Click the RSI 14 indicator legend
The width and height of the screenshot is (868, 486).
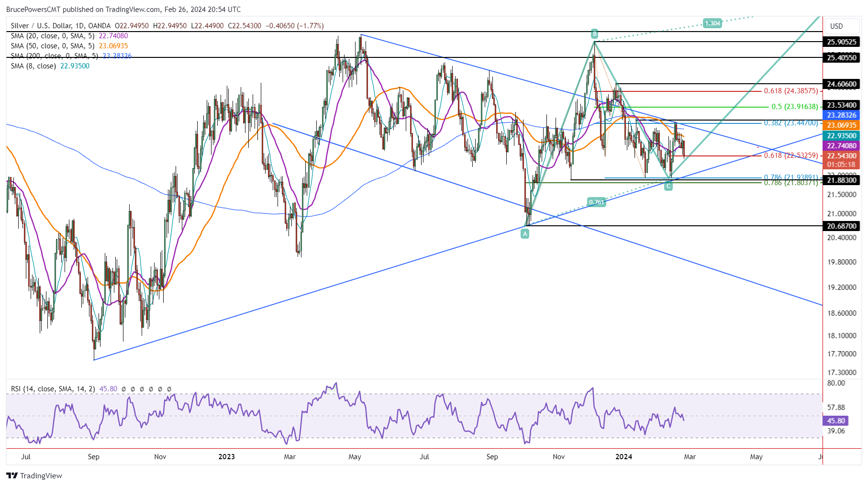tap(53, 389)
